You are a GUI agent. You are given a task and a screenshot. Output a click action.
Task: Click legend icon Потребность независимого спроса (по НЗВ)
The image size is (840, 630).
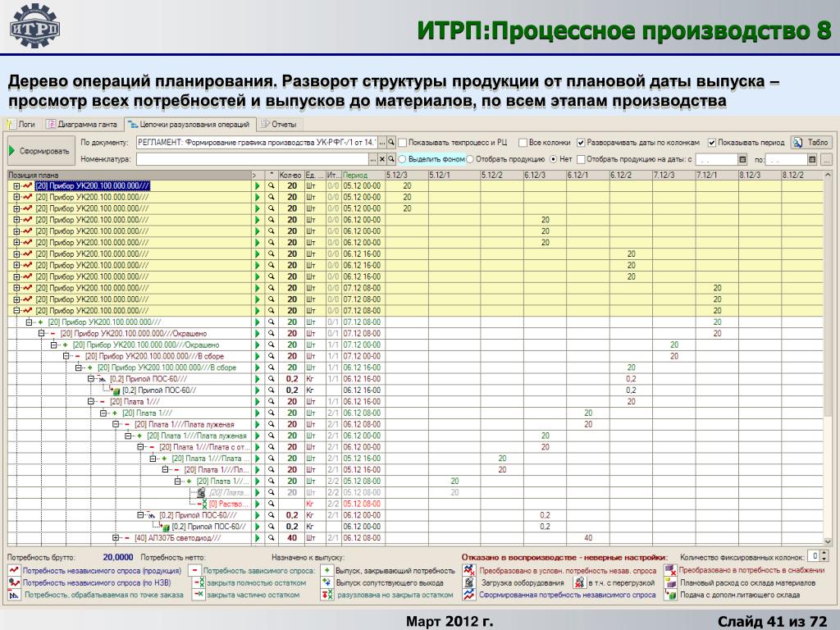coord(14,583)
